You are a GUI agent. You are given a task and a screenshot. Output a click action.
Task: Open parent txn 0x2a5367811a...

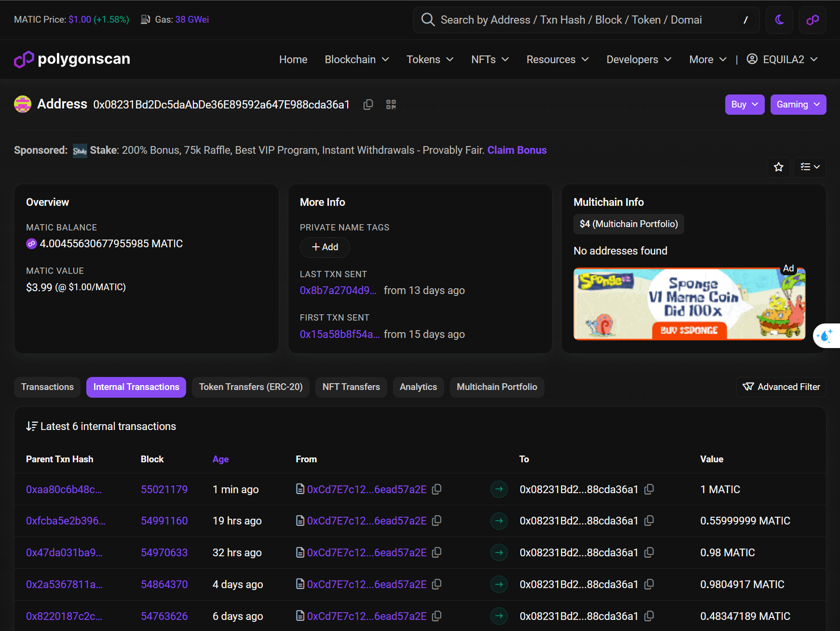click(64, 584)
